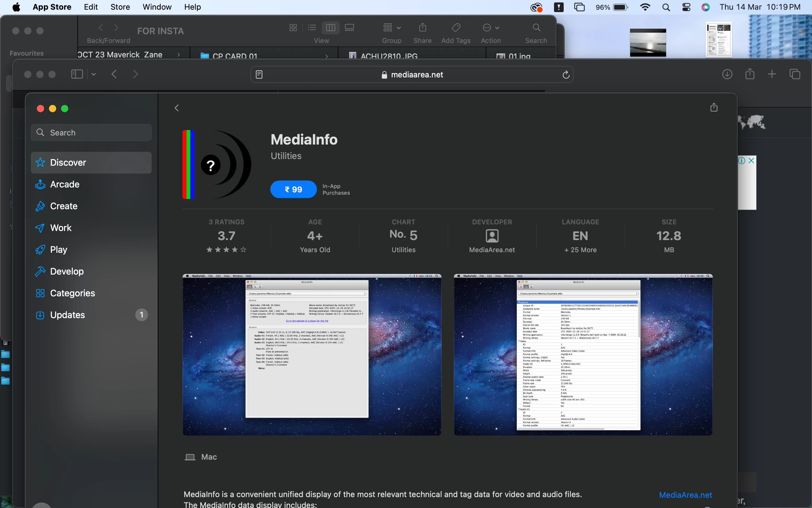Expand the OCT 23 Maverick Zane folder

(x=179, y=55)
